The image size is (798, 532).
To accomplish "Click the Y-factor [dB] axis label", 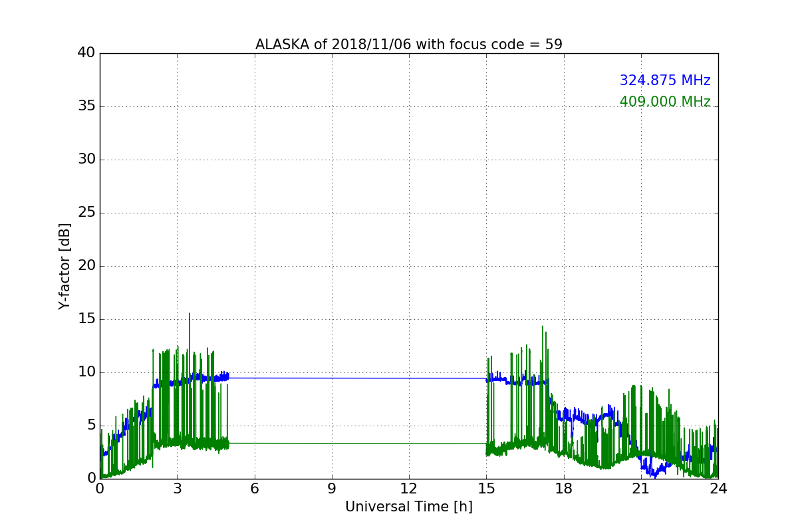I will pos(65,266).
